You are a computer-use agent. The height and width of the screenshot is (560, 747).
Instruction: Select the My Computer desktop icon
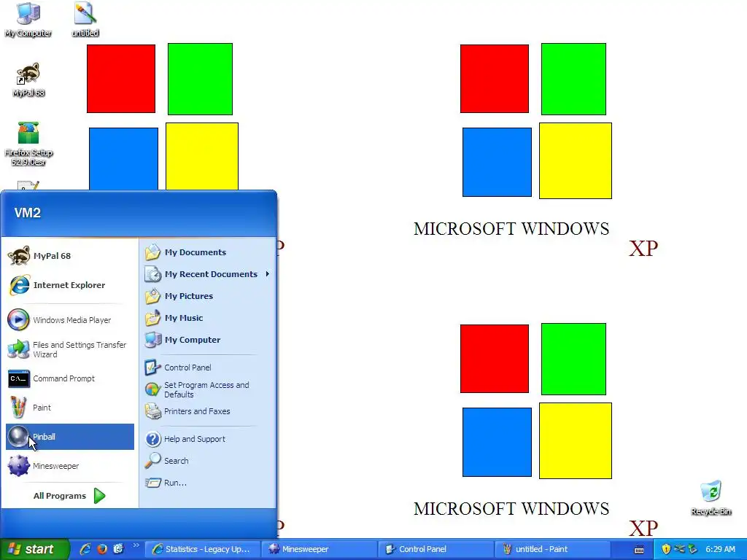click(x=28, y=20)
